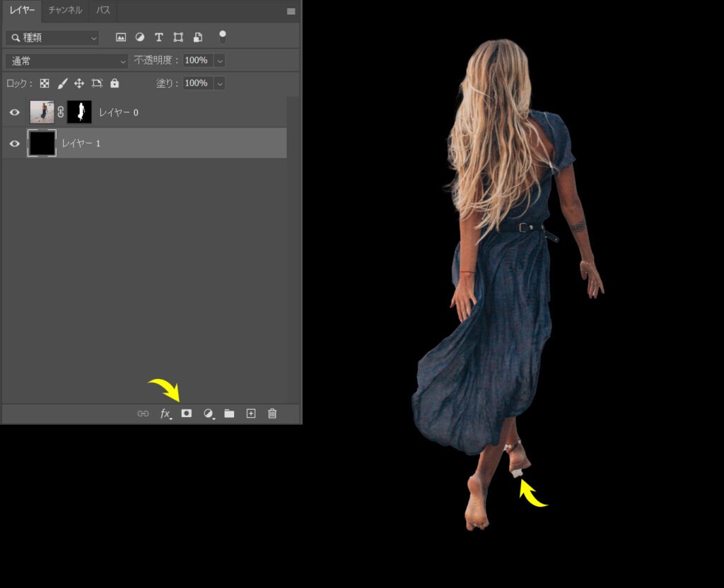
Task: Hide レイヤー 0 using its eye icon
Action: [x=15, y=112]
